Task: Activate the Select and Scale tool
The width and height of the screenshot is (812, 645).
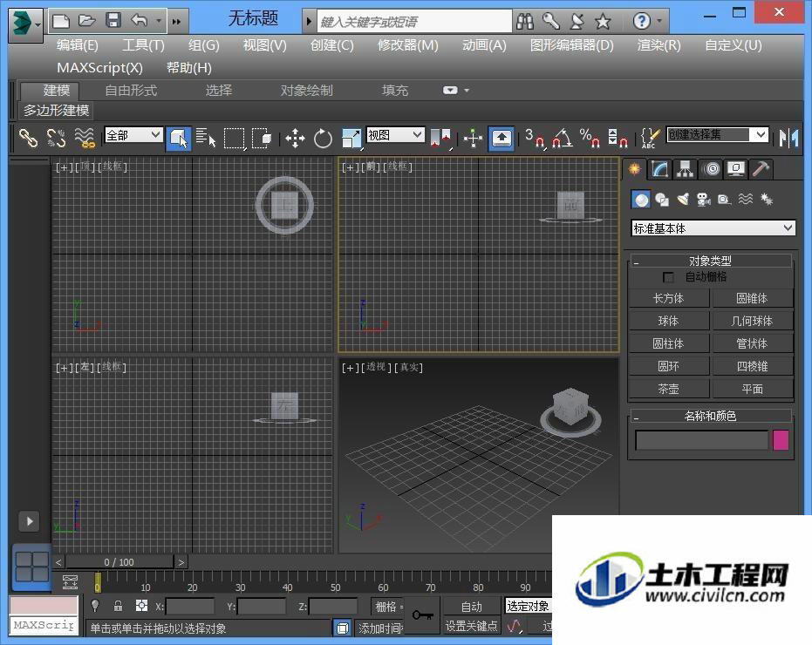Action: coord(351,139)
